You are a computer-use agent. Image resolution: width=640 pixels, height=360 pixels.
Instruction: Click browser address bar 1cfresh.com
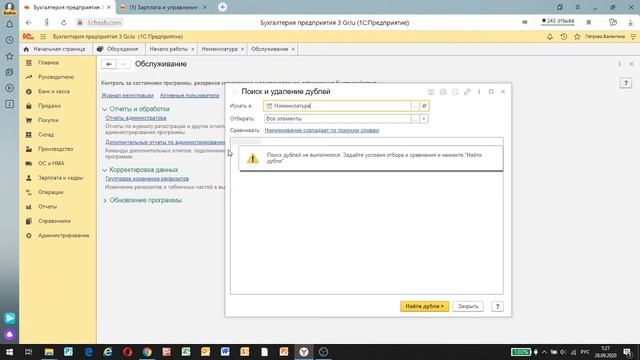(x=104, y=22)
